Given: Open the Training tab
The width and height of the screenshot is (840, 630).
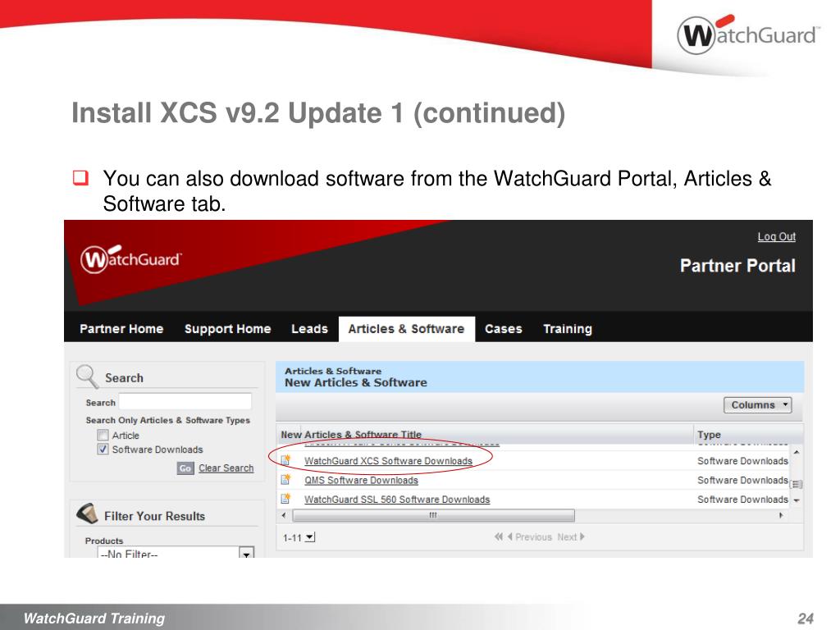Looking at the screenshot, I should [568, 329].
